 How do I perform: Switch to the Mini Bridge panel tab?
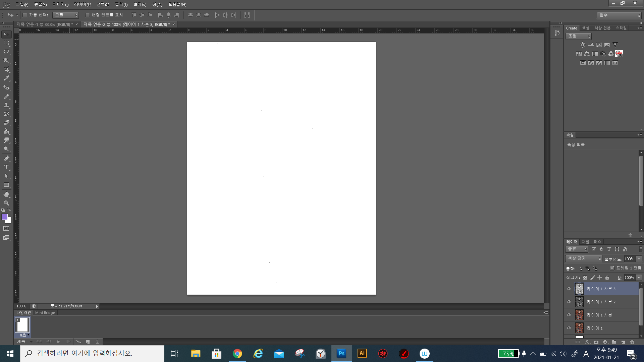[45, 313]
